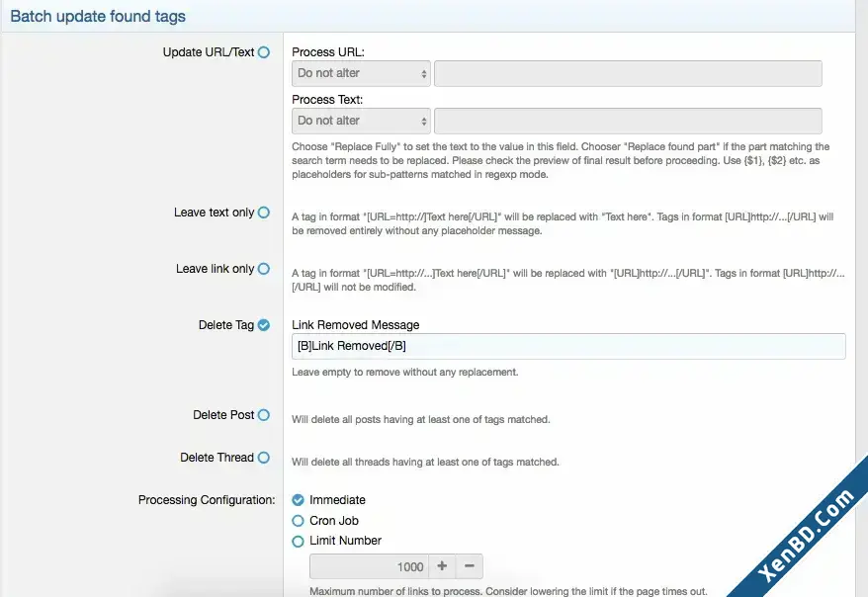Click the Link Removed Message input

tap(568, 346)
